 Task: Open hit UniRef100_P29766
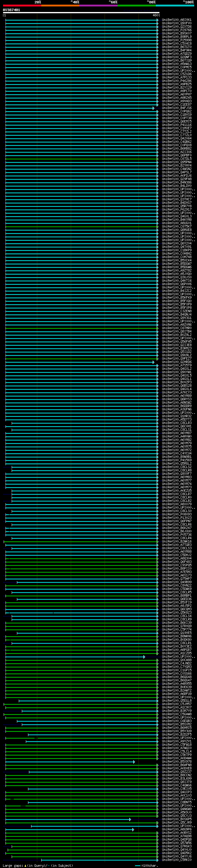click(x=176, y=30)
